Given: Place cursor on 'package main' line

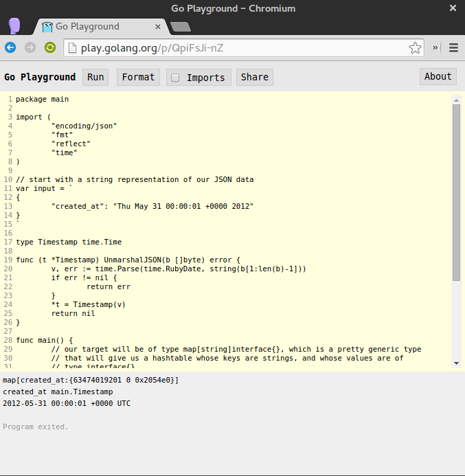Looking at the screenshot, I should click(x=42, y=100).
